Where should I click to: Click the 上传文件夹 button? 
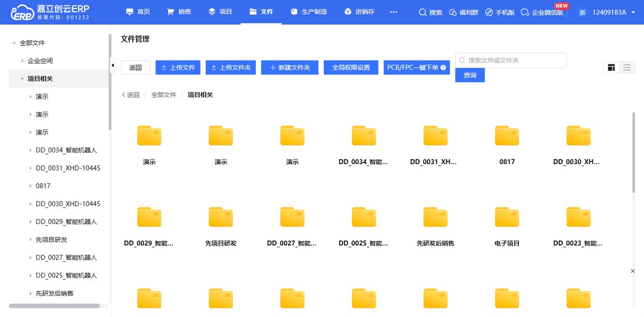click(x=231, y=67)
